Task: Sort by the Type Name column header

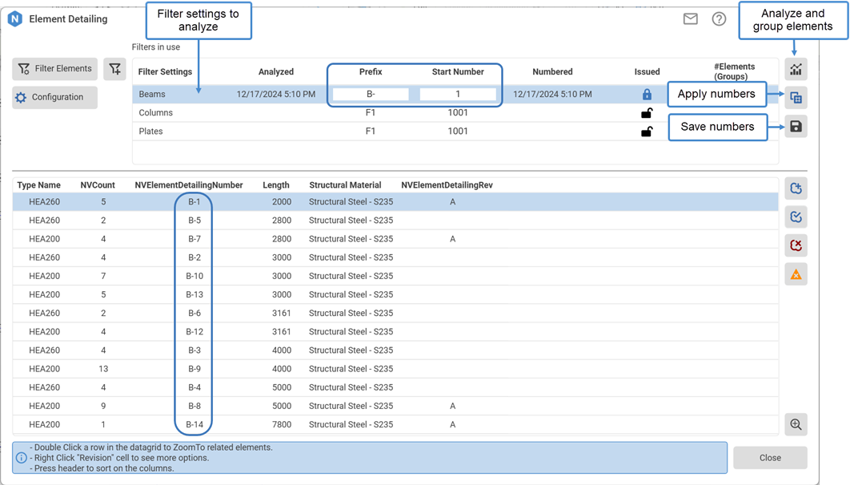Action: point(38,185)
